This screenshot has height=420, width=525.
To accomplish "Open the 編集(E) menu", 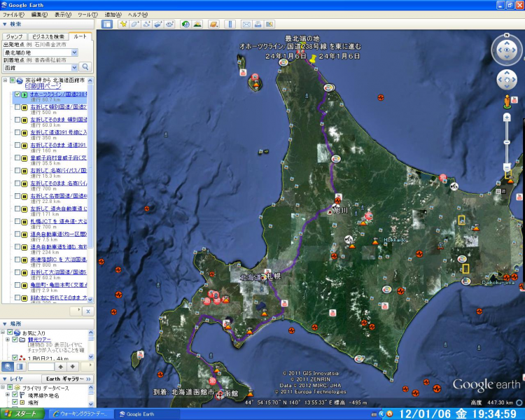I will coord(39,15).
